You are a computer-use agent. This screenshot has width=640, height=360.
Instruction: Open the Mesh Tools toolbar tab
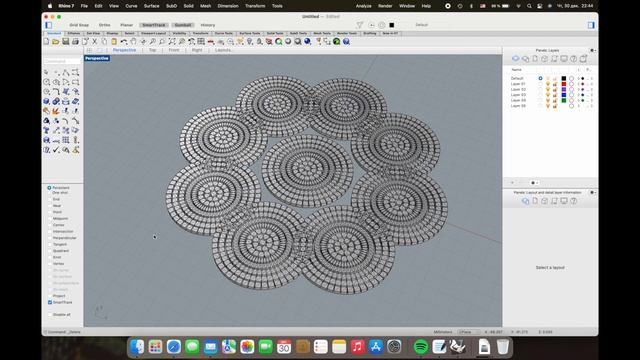[x=322, y=33]
